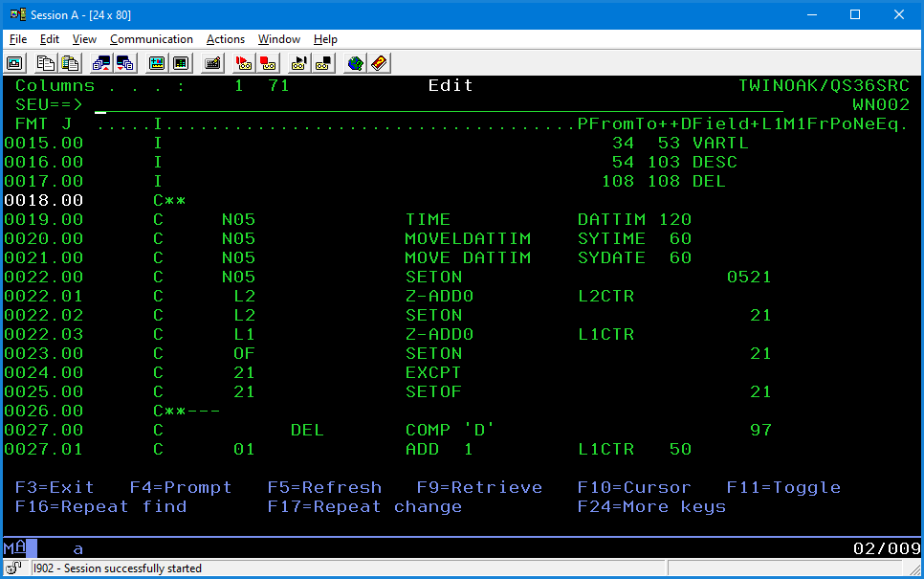Viewport: 924px width, 579px height.
Task: Click the 02/009 cursor position indicator
Action: [x=887, y=549]
